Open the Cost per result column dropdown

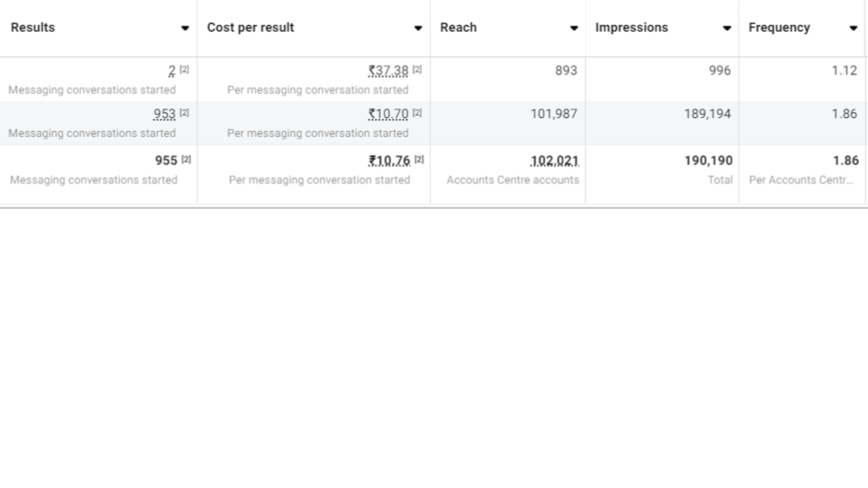tap(419, 28)
